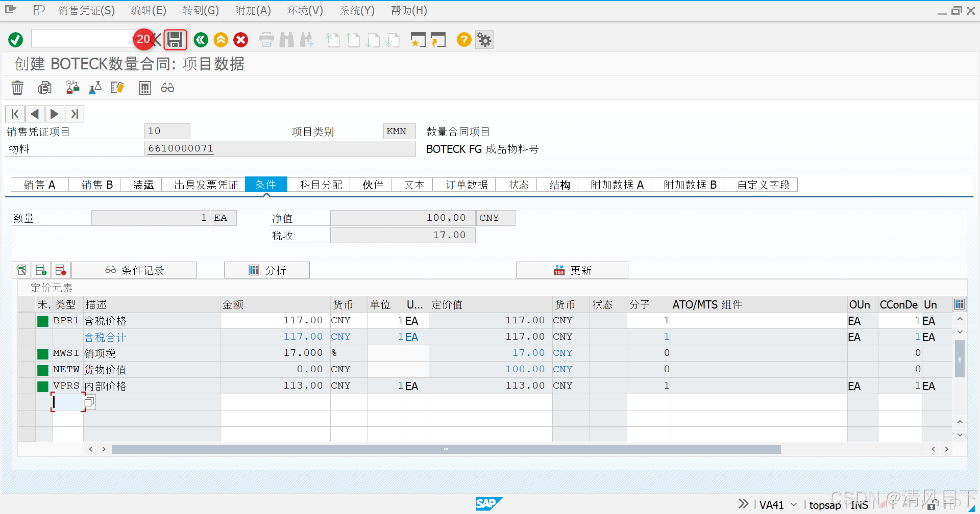980x514 pixels.
Task: Click the green status indicator for MWSI
Action: 43,353
